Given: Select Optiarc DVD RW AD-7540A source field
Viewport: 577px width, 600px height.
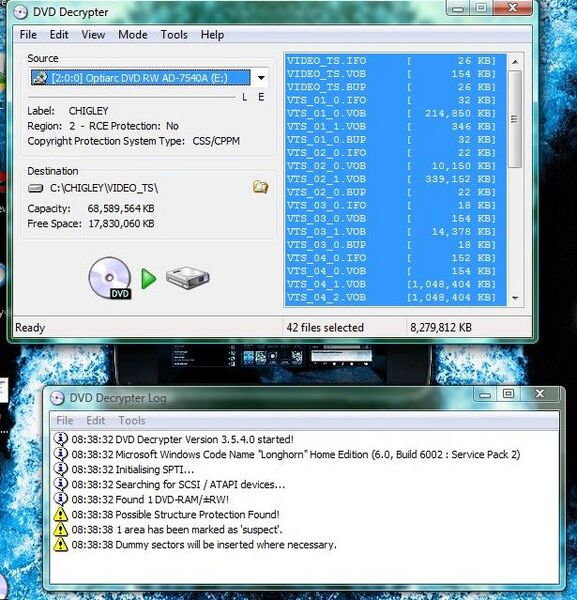Looking at the screenshot, I should [141, 78].
